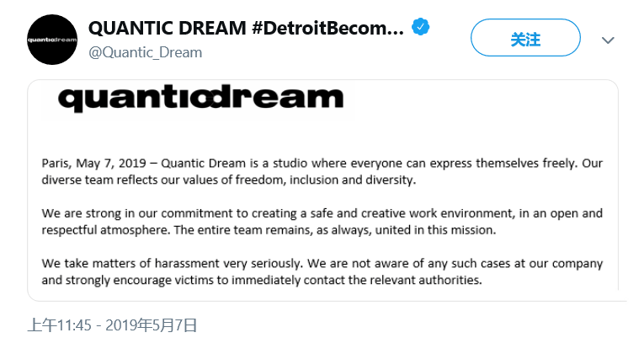Image resolution: width=644 pixels, height=338 pixels.
Task: Click the quanticdream logo in the image
Action: [x=201, y=99]
